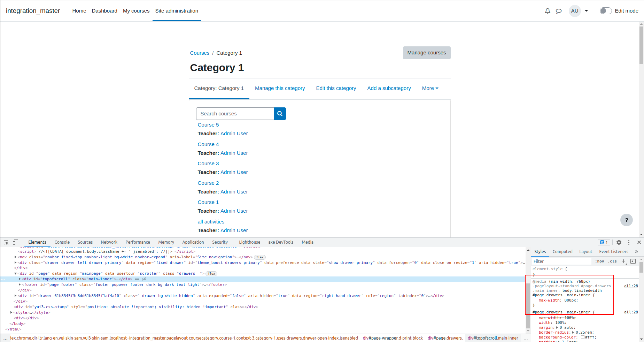
Task: Select the Event Listeners tab
Action: (x=613, y=252)
